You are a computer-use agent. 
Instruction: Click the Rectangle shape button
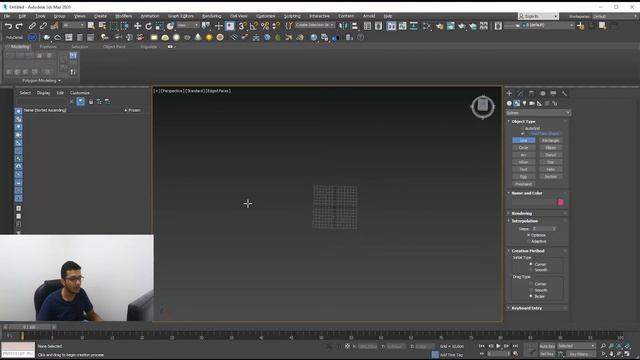tap(551, 140)
